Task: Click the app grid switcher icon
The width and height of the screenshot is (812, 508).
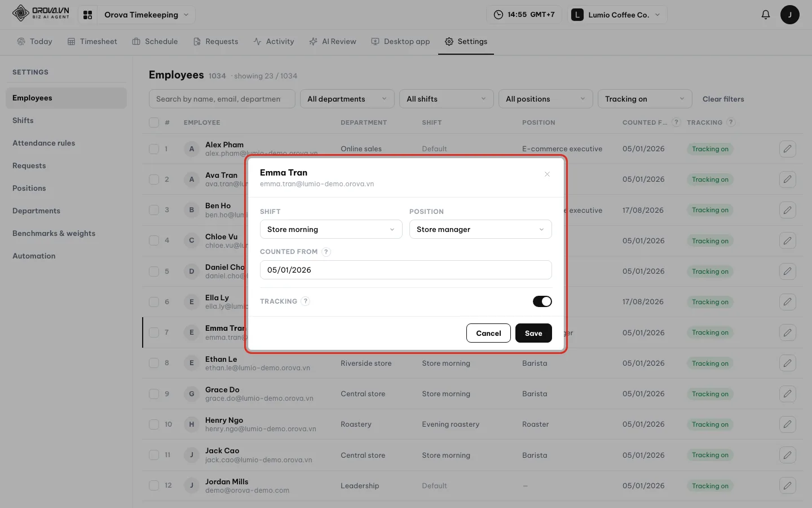Action: pyautogui.click(x=87, y=15)
